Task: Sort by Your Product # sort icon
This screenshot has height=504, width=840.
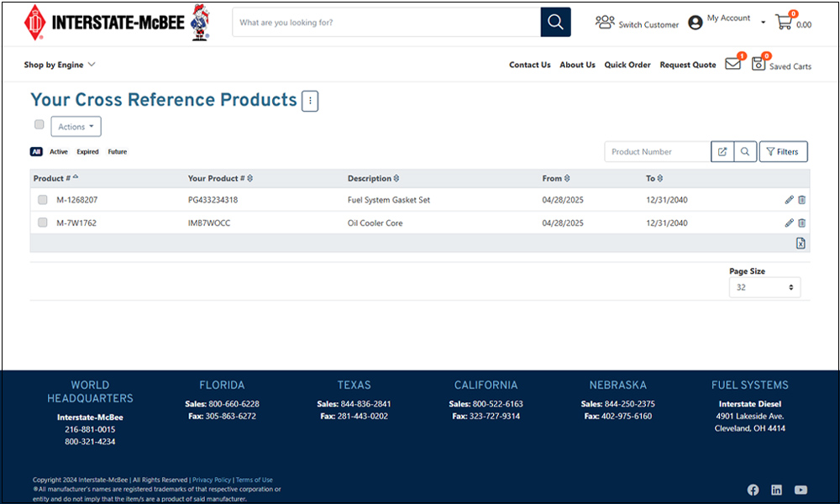Action: pyautogui.click(x=250, y=178)
